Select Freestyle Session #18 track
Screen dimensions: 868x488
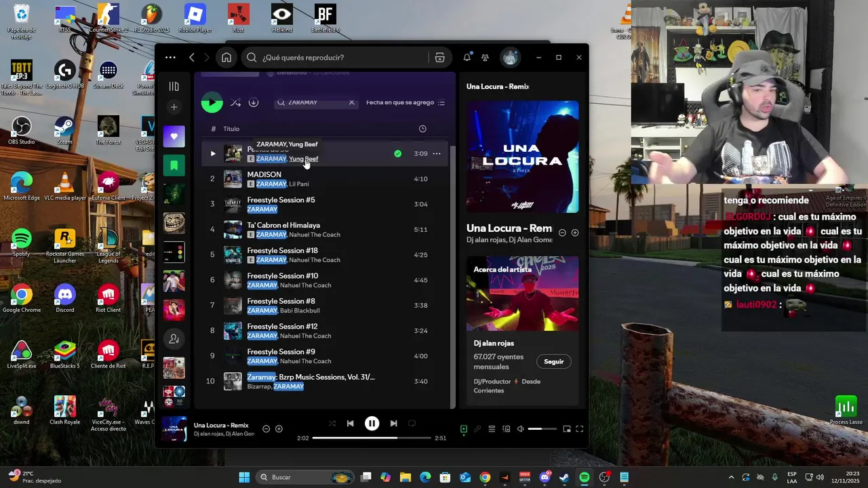tap(325, 255)
